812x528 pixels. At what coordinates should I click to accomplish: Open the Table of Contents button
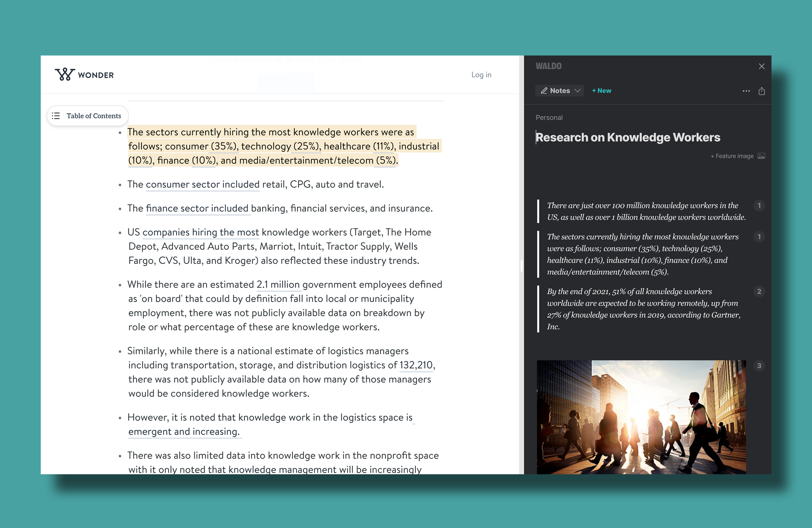tap(88, 116)
